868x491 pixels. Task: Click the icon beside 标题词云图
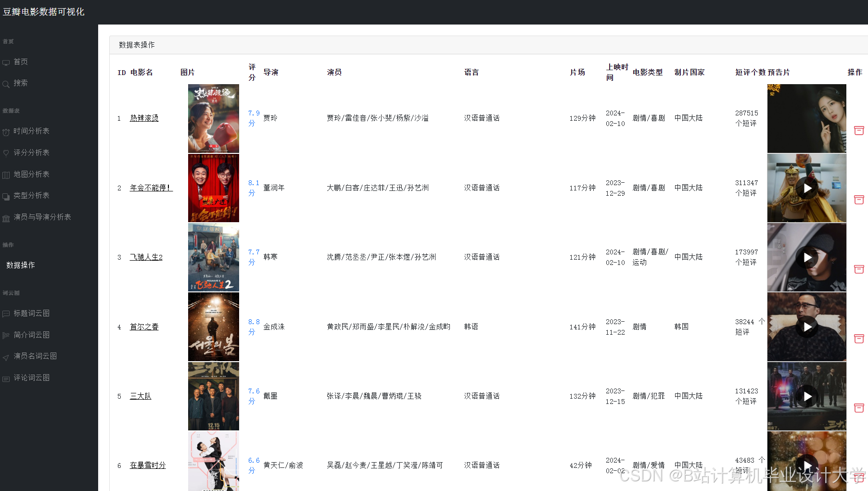6,314
